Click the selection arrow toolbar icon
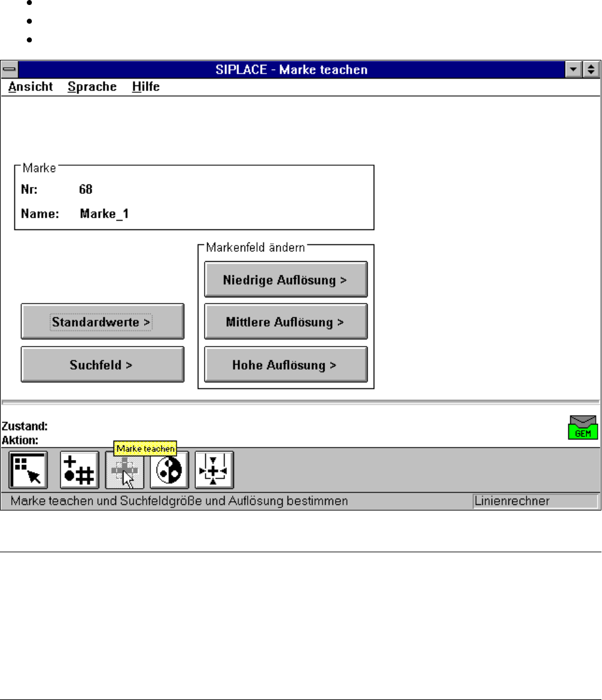The width and height of the screenshot is (602, 700). click(28, 470)
